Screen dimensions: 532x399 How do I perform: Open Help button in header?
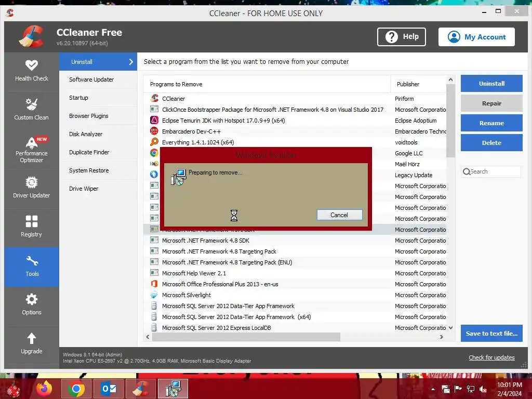[402, 37]
